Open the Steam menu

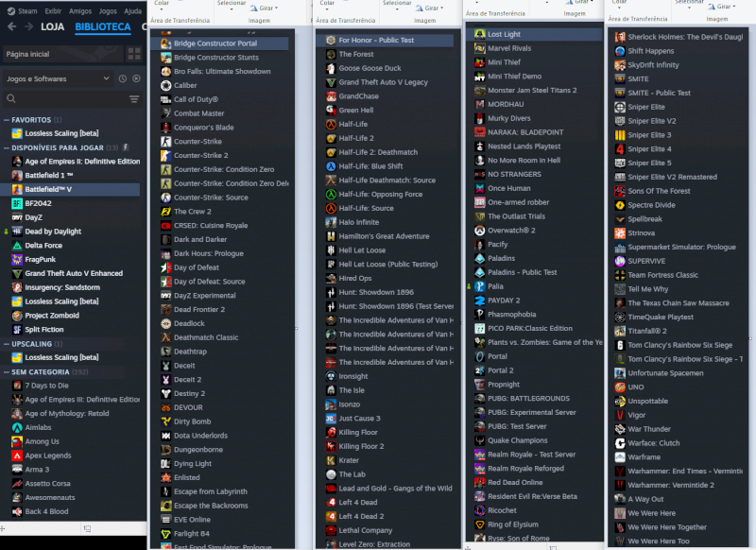22,10
